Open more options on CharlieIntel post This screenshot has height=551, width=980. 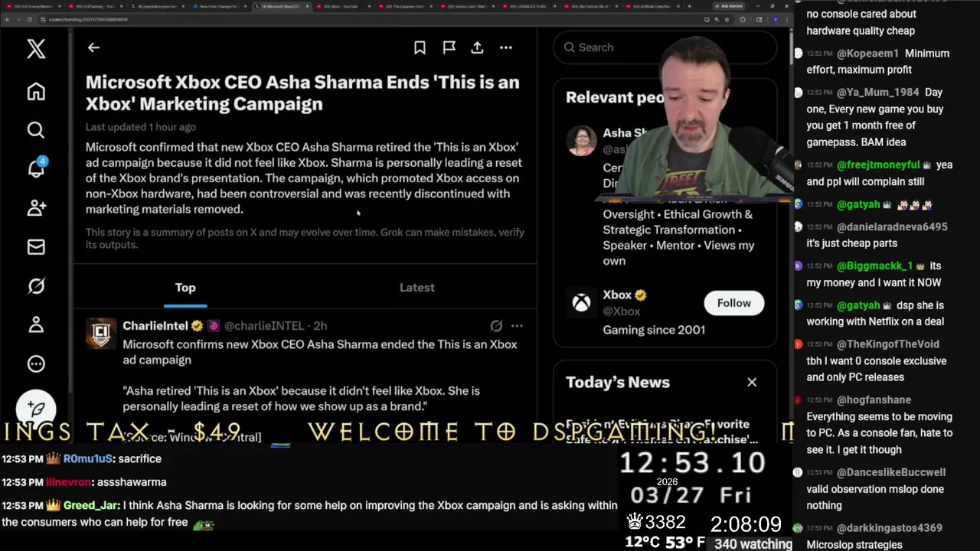[517, 326]
